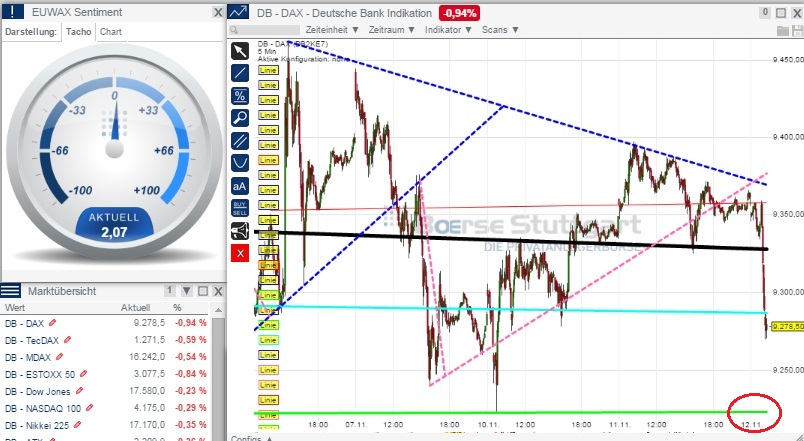This screenshot has height=441, width=804.
Task: Switch to the Chart display tab
Action: click(x=111, y=32)
